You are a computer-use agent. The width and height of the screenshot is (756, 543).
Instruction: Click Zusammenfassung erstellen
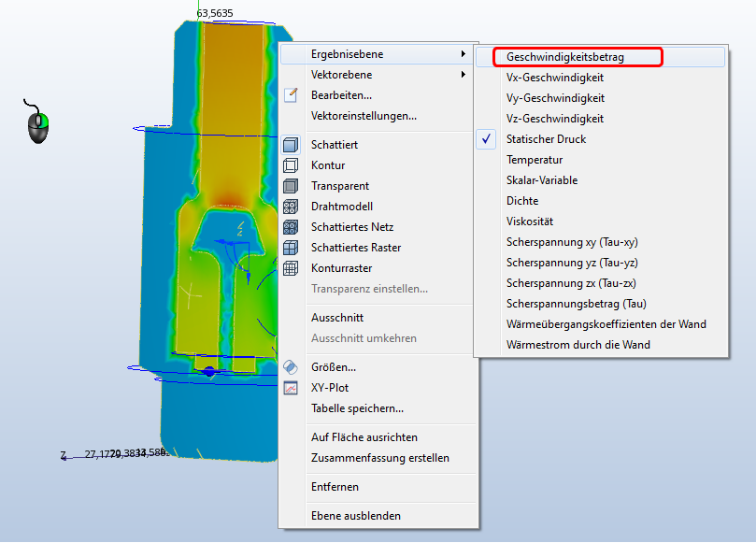pyautogui.click(x=379, y=458)
